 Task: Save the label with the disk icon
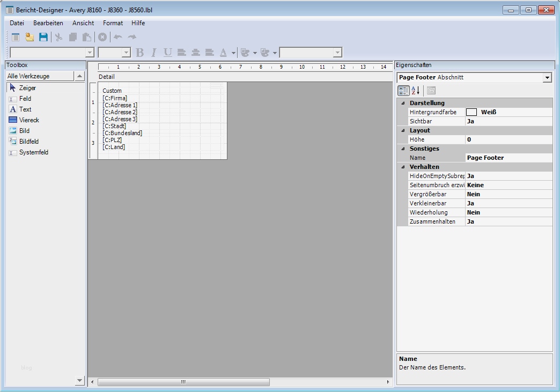pos(43,37)
